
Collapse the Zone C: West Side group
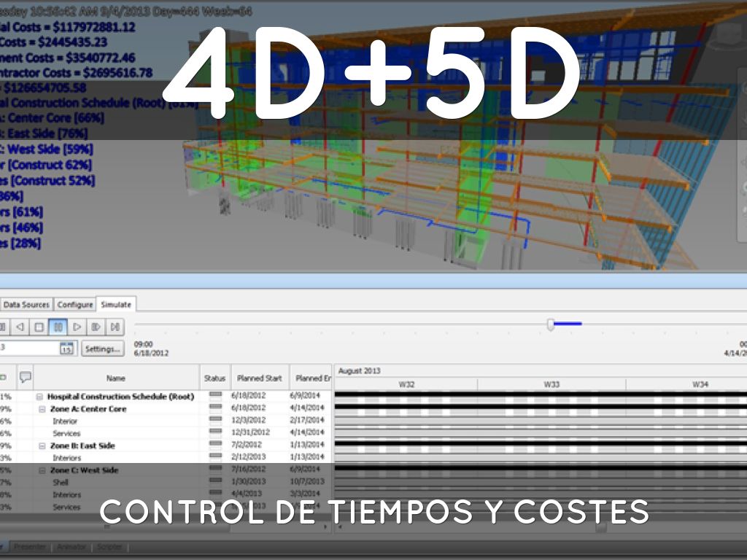[43, 470]
